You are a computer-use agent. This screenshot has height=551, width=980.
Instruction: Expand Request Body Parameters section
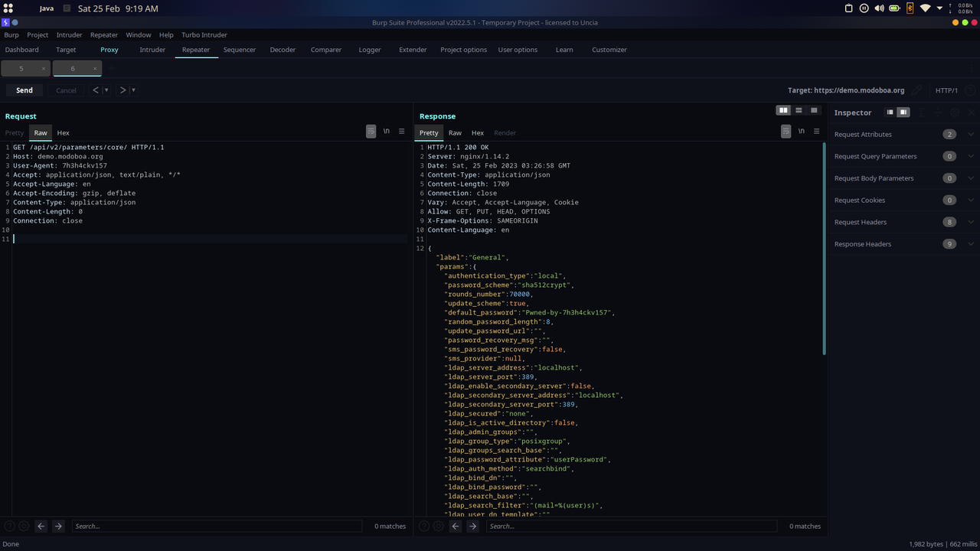tap(971, 178)
